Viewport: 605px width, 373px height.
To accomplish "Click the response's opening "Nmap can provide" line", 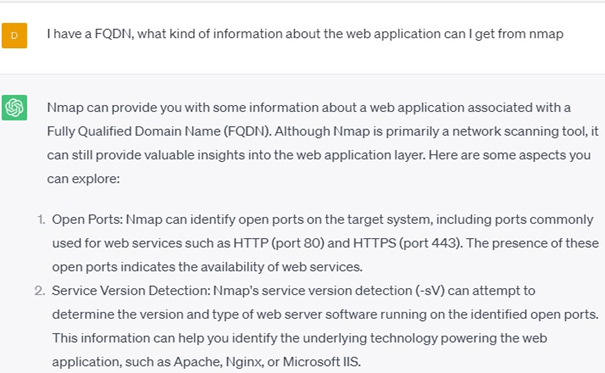I will 309,108.
